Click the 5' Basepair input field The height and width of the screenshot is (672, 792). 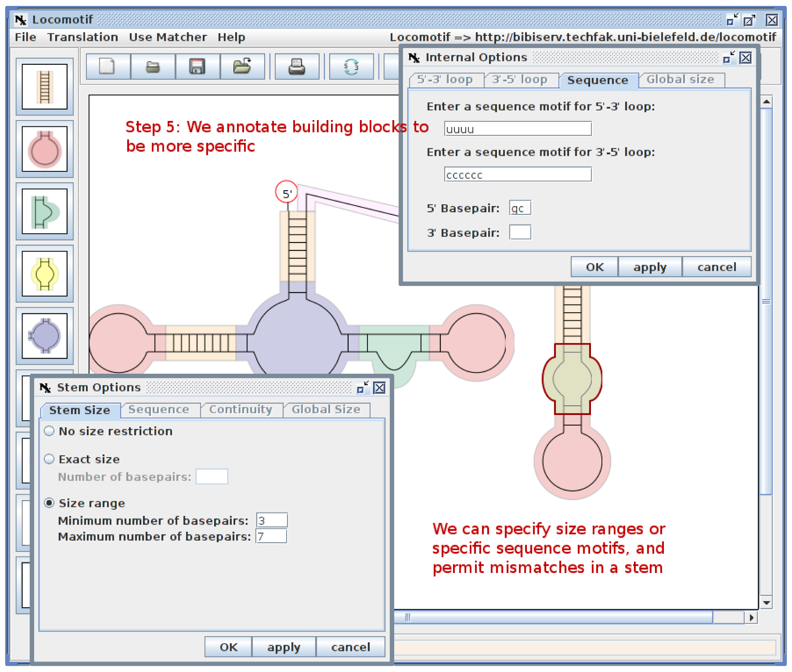click(520, 208)
